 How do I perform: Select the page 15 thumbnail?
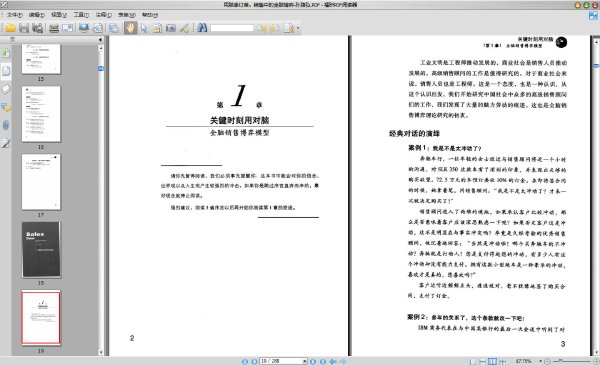click(x=41, y=59)
